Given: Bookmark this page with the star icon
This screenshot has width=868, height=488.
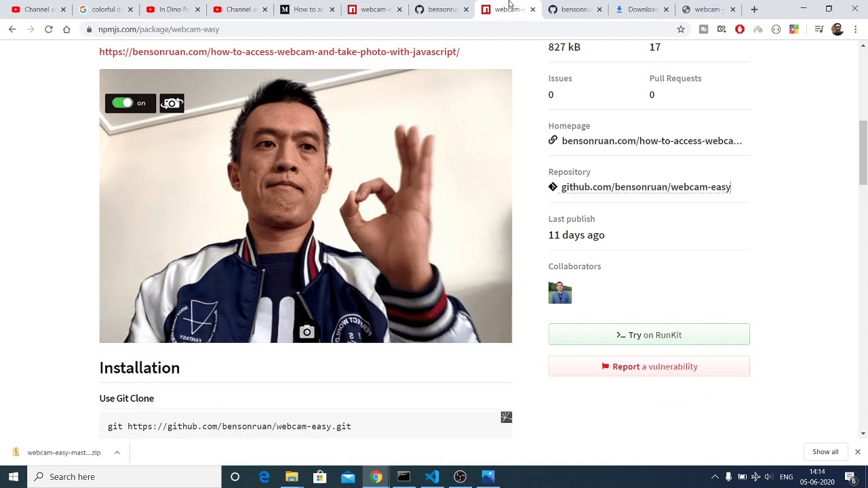Looking at the screenshot, I should (681, 29).
